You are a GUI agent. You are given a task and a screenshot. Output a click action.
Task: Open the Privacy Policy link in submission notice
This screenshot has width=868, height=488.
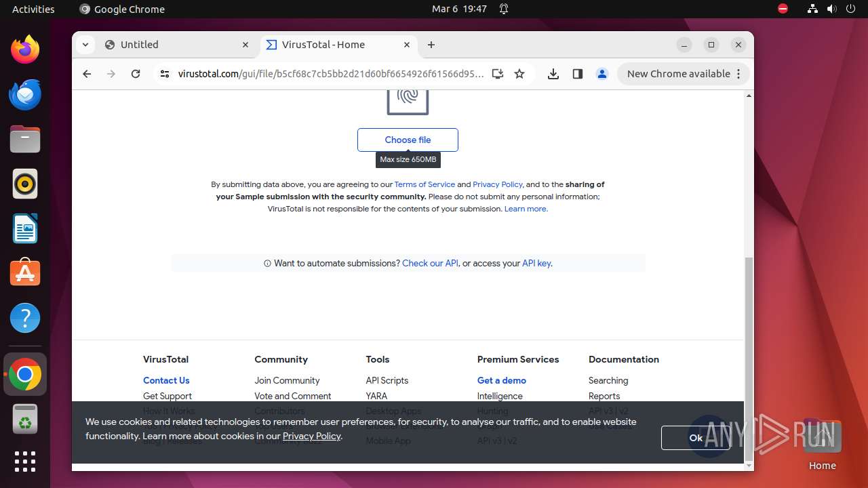click(x=498, y=184)
